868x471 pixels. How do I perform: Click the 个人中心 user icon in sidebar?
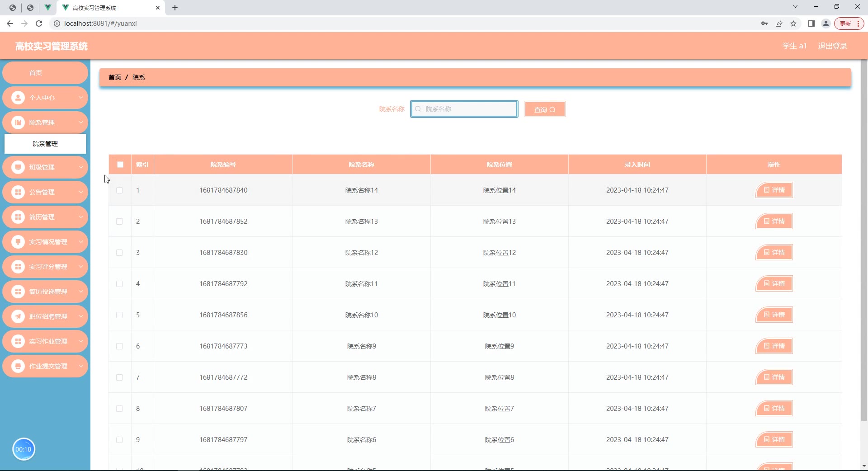18,98
